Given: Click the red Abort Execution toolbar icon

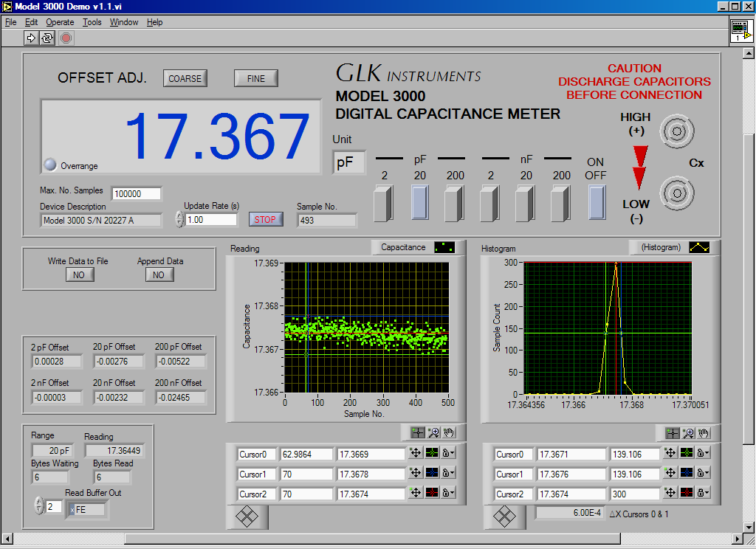Looking at the screenshot, I should click(x=66, y=38).
